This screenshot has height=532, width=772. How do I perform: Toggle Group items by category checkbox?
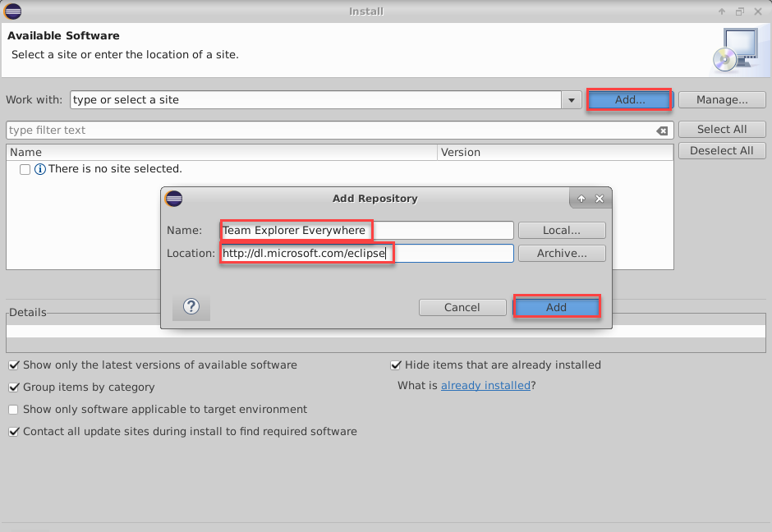pos(14,388)
